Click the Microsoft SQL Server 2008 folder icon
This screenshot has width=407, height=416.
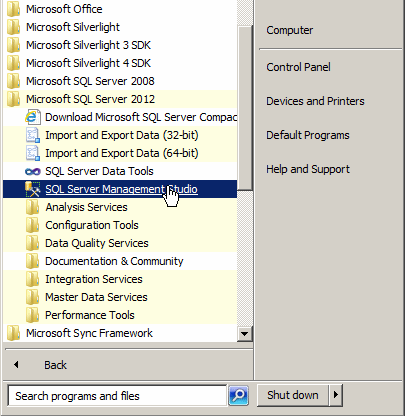14,81
